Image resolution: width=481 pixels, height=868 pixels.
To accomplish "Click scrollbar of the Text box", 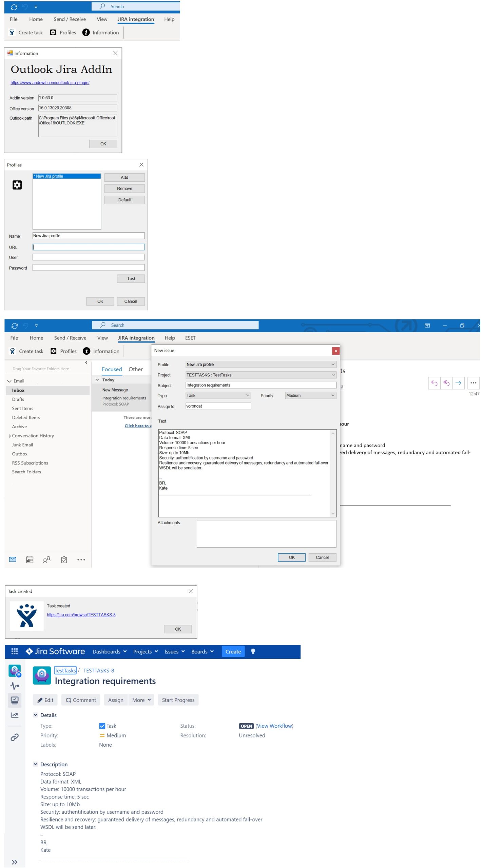I will (333, 473).
